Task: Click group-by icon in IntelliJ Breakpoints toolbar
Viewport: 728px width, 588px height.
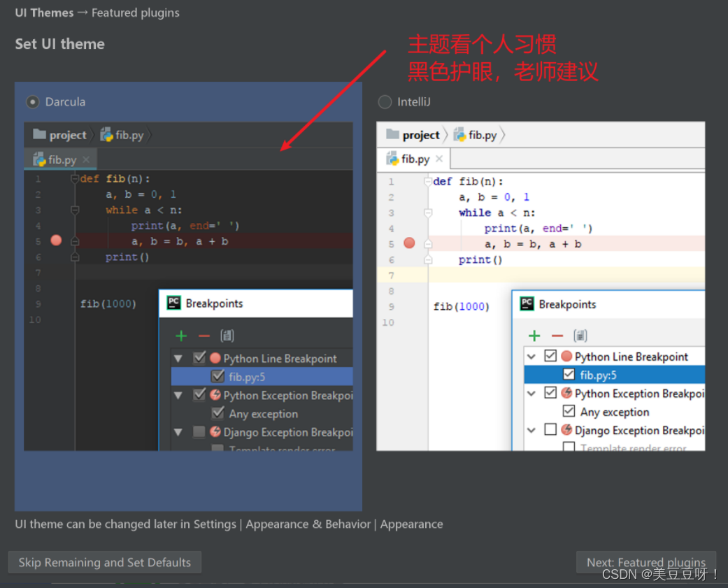Action: [580, 336]
